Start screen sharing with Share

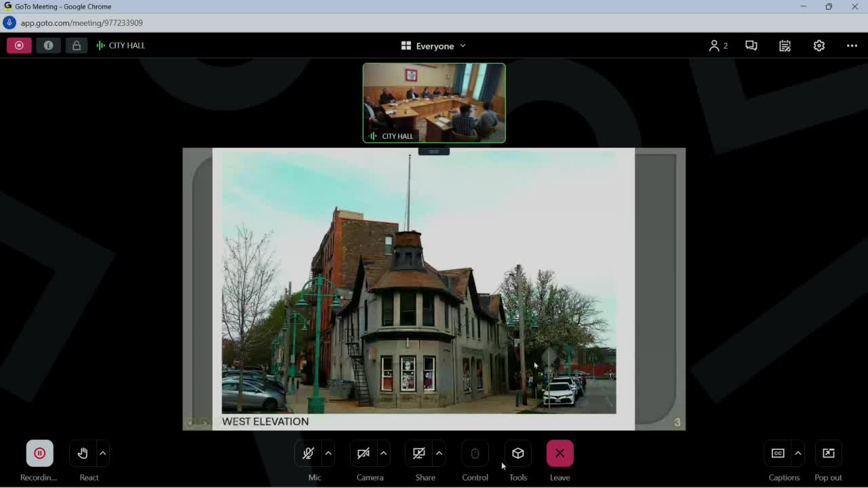click(x=419, y=453)
